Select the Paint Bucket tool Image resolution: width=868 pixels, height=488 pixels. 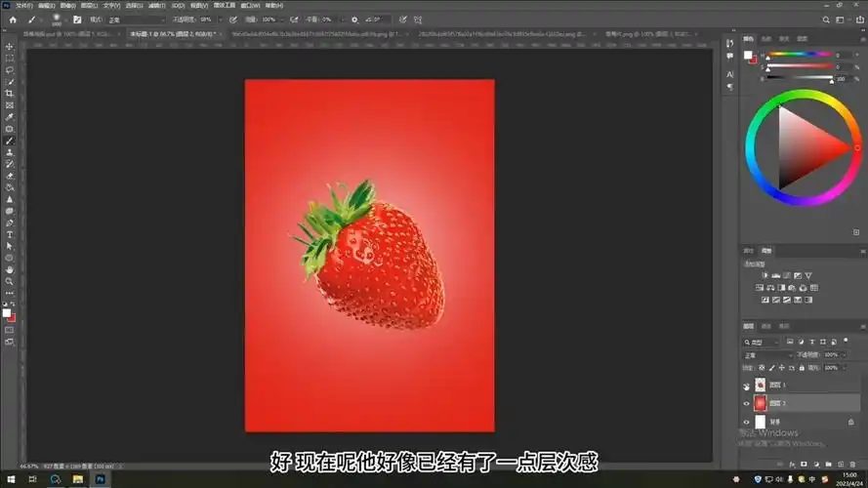(10, 187)
